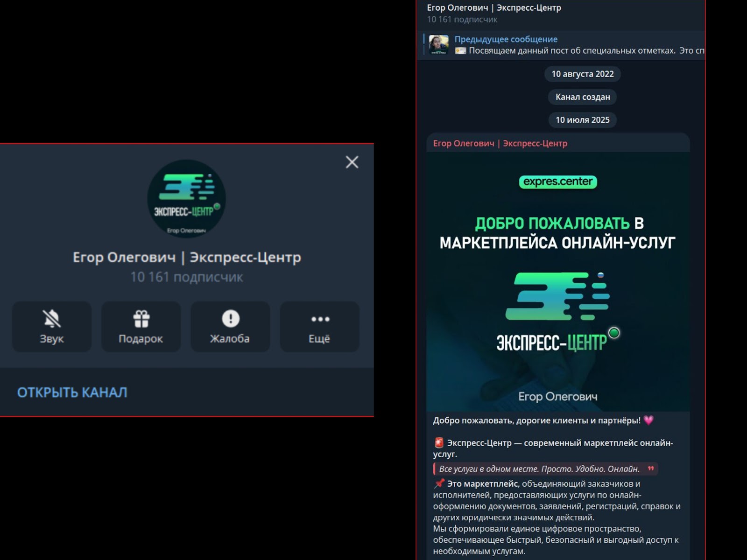Click the Подарок gift icon
The height and width of the screenshot is (560, 747).
click(141, 319)
